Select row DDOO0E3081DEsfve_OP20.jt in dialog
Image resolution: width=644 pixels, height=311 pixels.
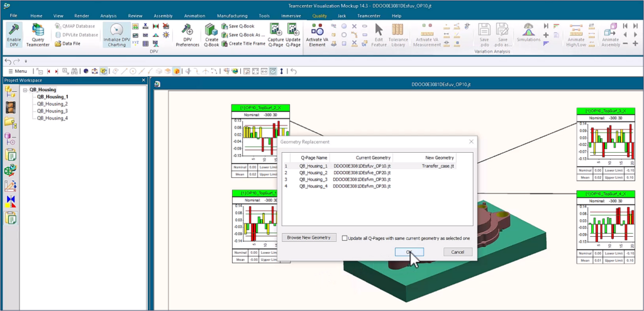tap(370, 173)
